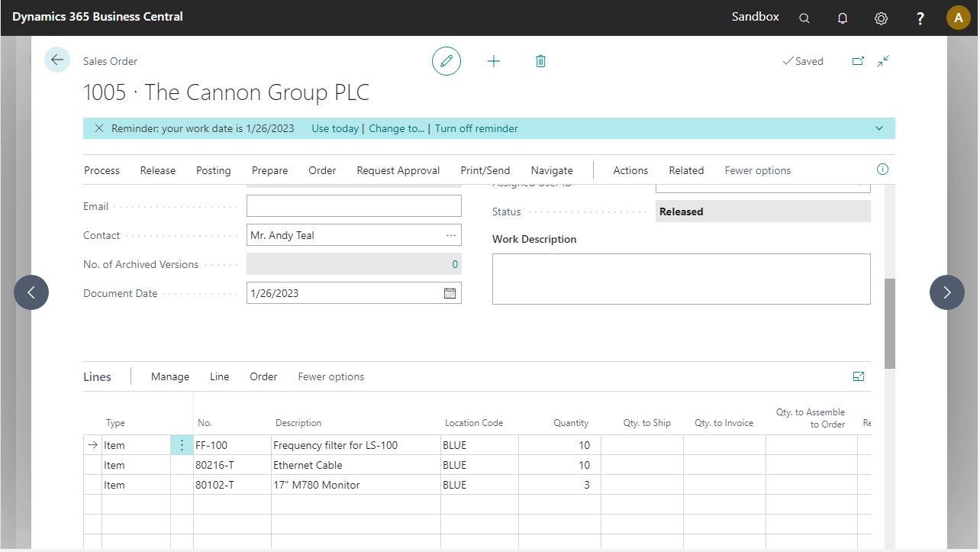The image size is (980, 552).
Task: Click the 17" M780 Monitor description cell
Action: click(356, 485)
